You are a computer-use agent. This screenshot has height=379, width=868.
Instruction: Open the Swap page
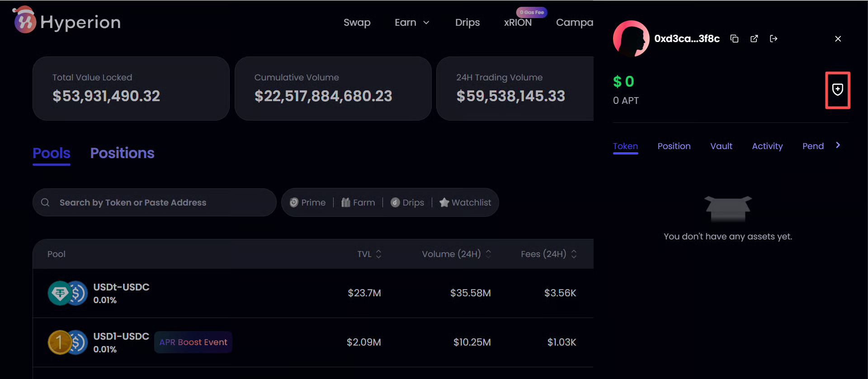[357, 23]
